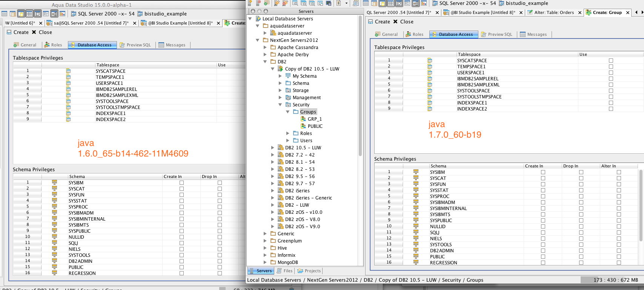Click the scroll tabs left arrow at far right
Viewport: 644px width, 290px height.
(636, 12)
